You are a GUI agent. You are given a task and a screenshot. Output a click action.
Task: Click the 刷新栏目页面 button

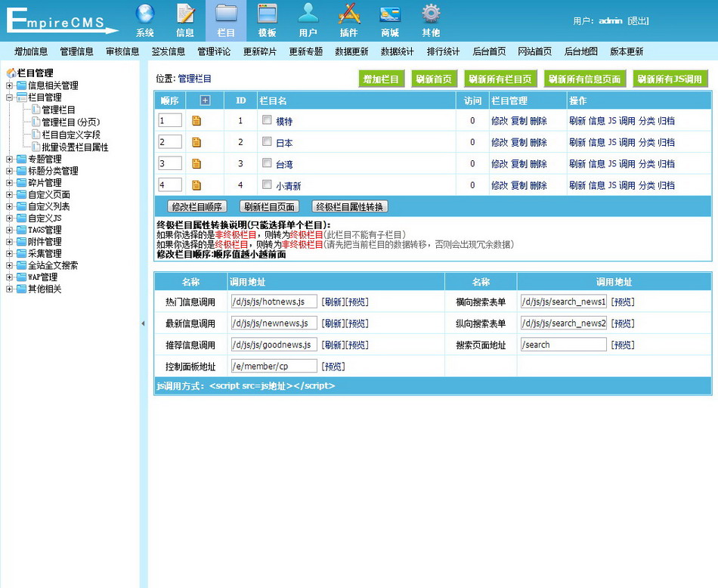tap(269, 207)
